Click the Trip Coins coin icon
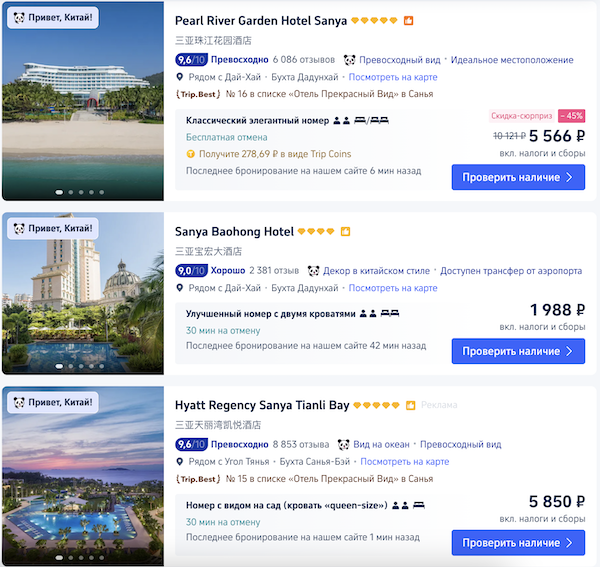 tap(190, 154)
